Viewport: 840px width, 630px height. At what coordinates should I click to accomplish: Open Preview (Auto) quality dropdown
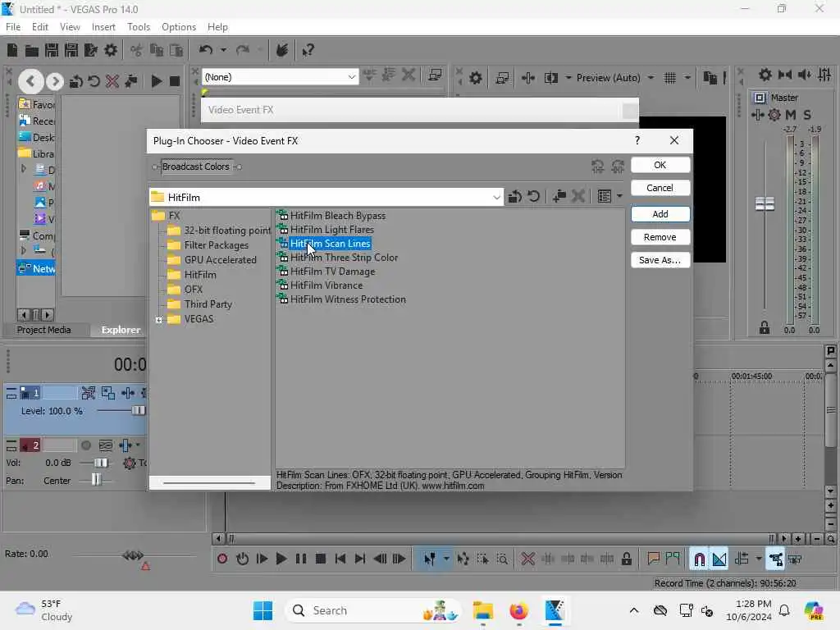coord(651,78)
